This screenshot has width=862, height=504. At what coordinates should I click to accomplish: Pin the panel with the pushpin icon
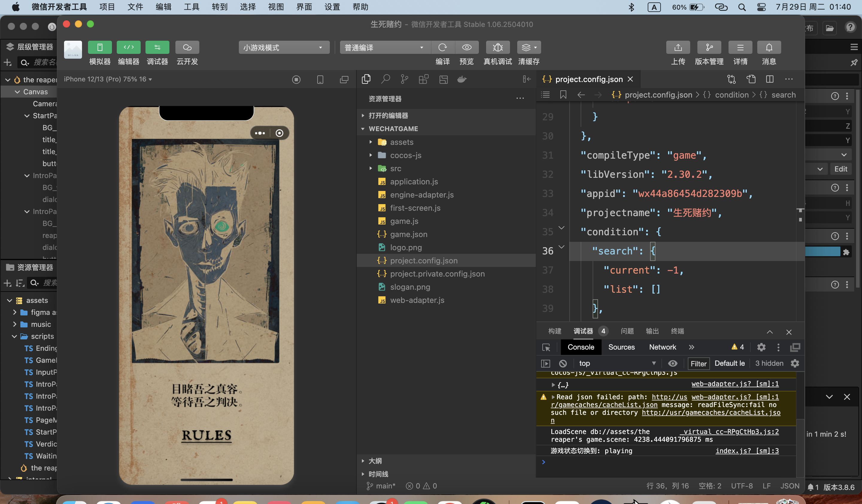855,63
